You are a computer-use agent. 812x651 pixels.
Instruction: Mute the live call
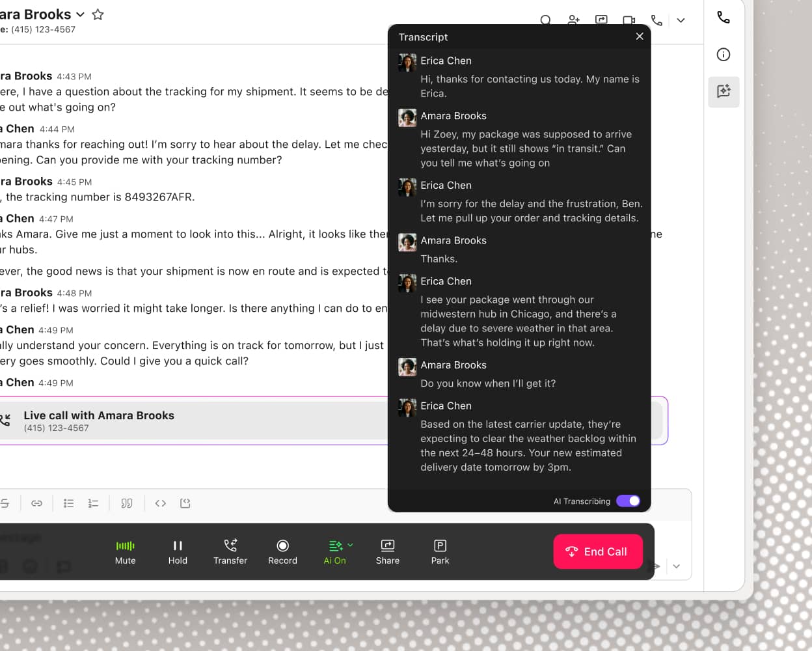126,552
